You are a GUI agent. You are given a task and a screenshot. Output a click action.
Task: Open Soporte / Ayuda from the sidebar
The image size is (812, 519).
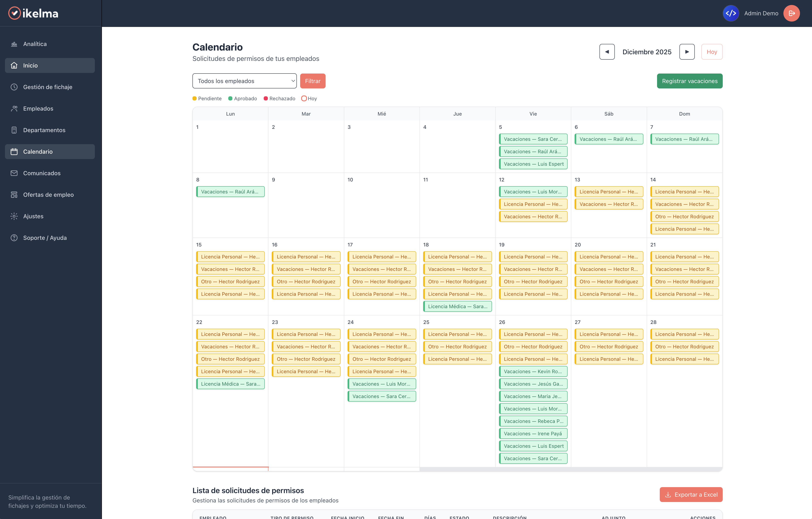(x=45, y=237)
